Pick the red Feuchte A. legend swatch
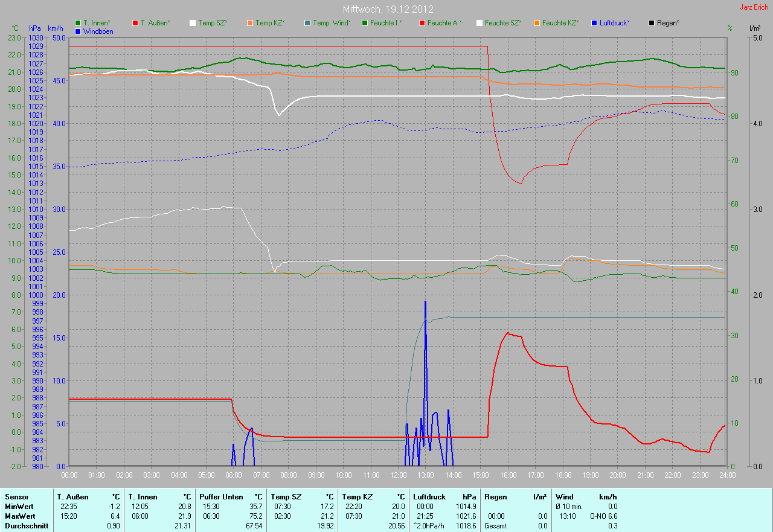The image size is (773, 532). tap(422, 23)
